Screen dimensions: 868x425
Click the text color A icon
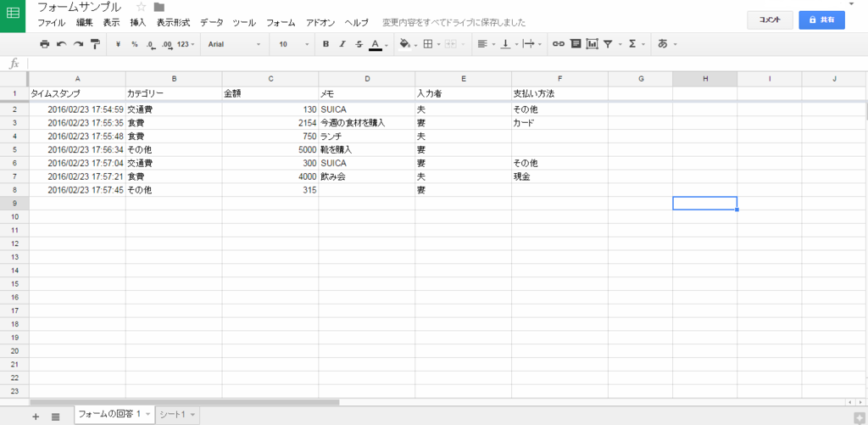(376, 44)
